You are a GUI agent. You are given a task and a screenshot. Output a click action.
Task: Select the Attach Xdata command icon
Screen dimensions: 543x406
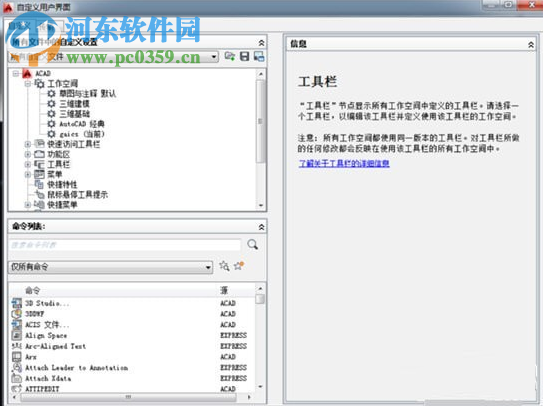tap(16, 378)
